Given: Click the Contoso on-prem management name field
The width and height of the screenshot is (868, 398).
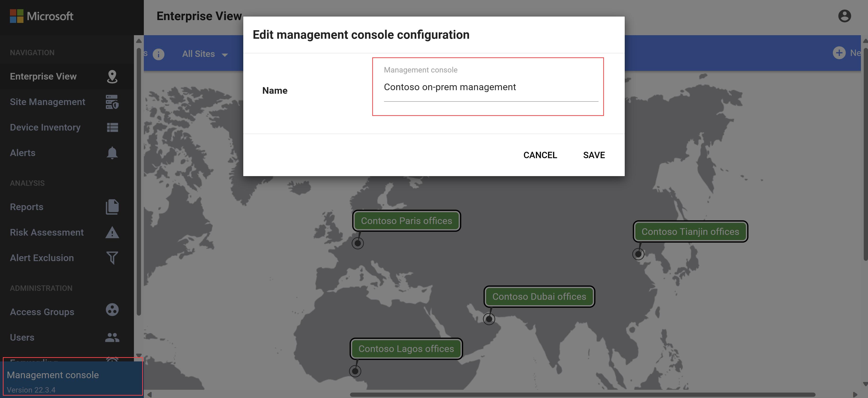Looking at the screenshot, I should 490,87.
